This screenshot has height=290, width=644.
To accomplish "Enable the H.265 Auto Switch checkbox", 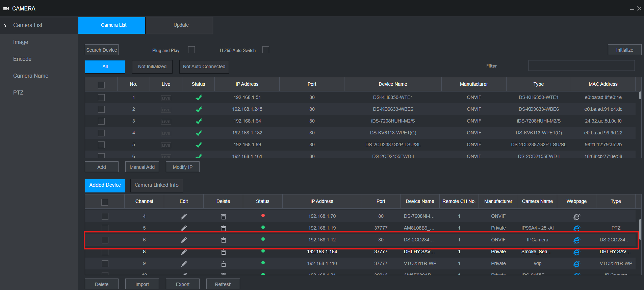I will coord(266,50).
